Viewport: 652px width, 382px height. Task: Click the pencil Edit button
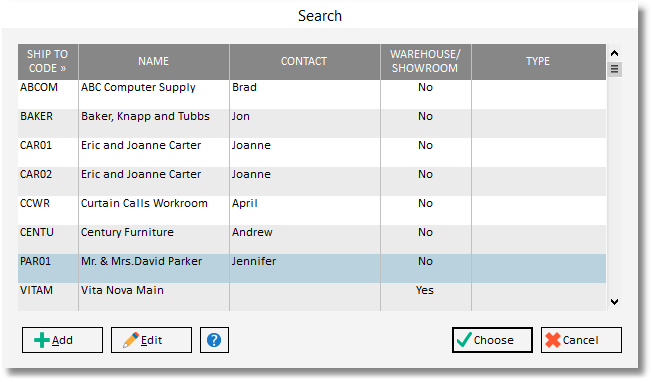pos(151,340)
